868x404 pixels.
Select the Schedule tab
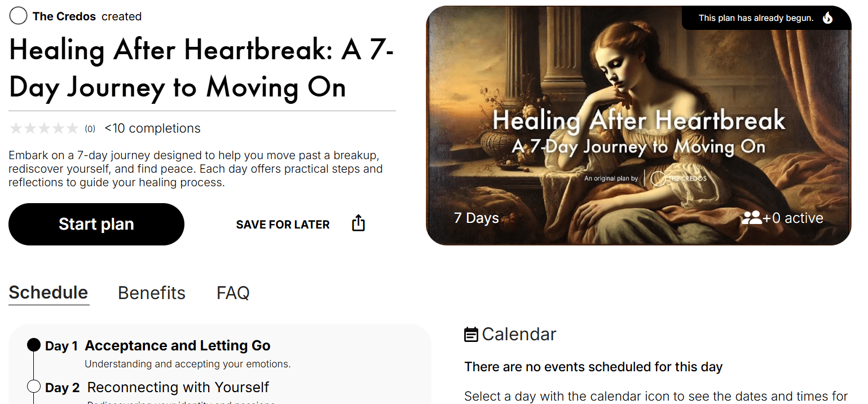[49, 293]
